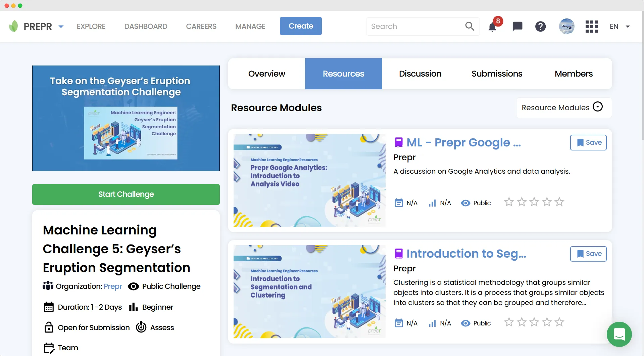644x356 pixels.
Task: Open the MANAGE menu item
Action: [250, 26]
